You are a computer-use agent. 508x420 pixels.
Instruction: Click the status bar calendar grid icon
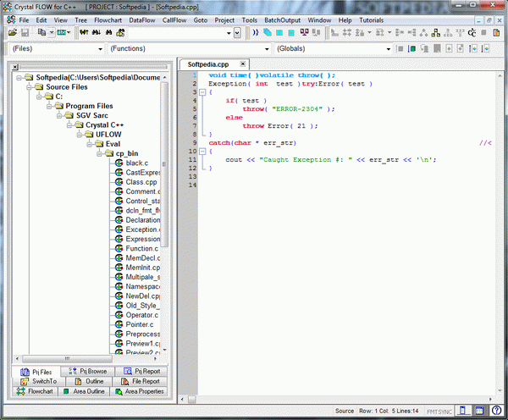click(x=479, y=411)
